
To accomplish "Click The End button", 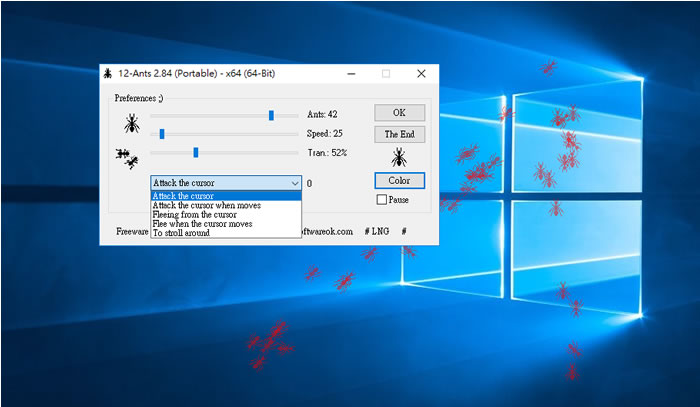I will tap(400, 134).
